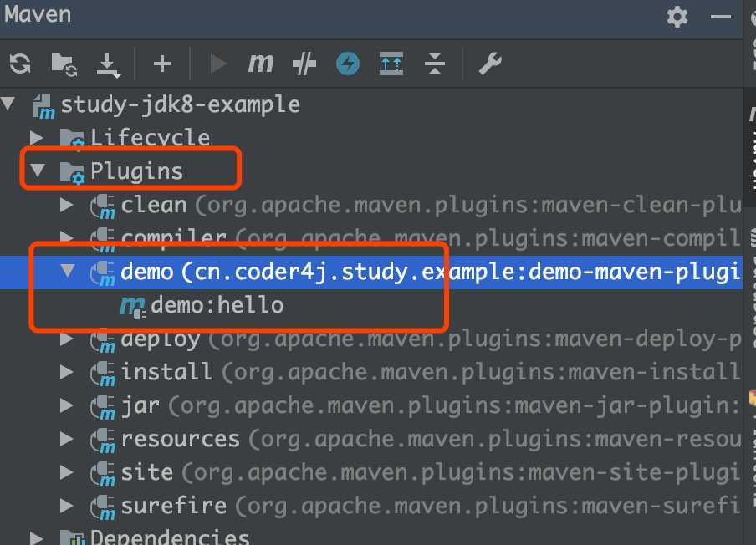Open Maven settings wrench icon
This screenshot has width=756, height=545.
point(490,64)
